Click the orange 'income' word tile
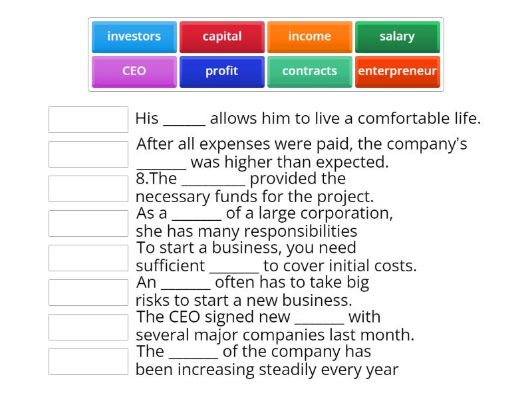The image size is (532, 399). (x=309, y=37)
